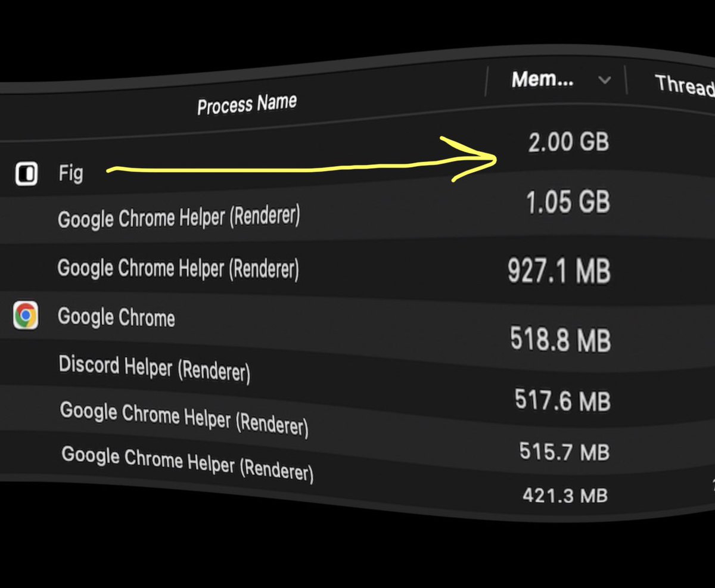Sort by the Threads column header
Screen dimensions: 715x588
point(685,85)
